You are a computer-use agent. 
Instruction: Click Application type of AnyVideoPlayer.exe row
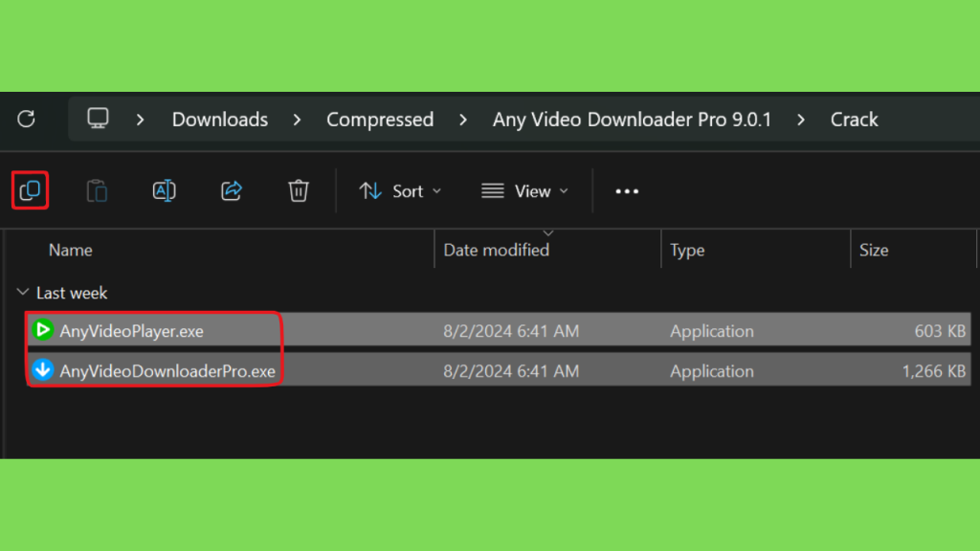(x=712, y=331)
